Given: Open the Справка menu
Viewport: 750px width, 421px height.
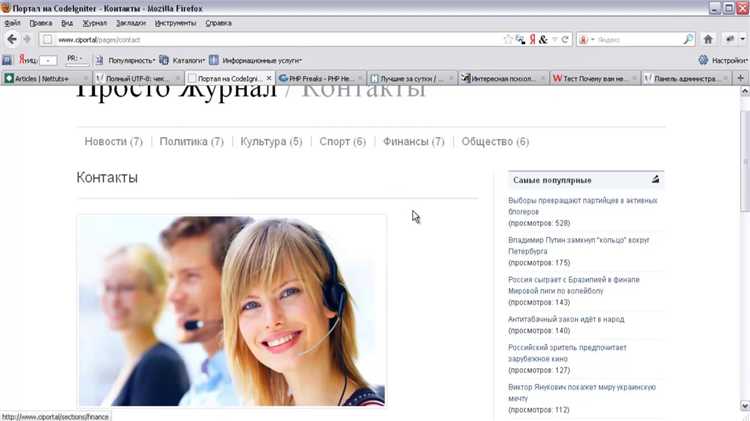Looking at the screenshot, I should point(219,23).
